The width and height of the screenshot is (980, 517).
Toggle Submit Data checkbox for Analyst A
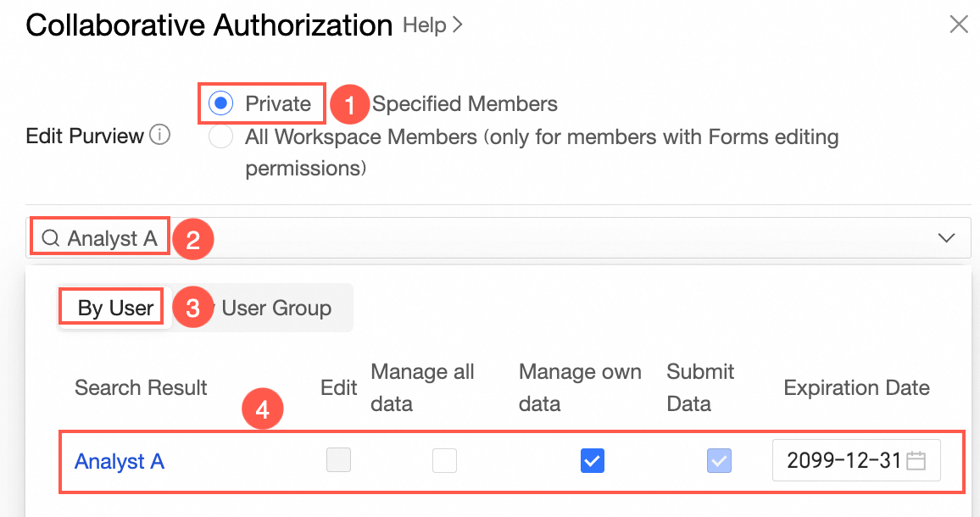pyautogui.click(x=719, y=460)
